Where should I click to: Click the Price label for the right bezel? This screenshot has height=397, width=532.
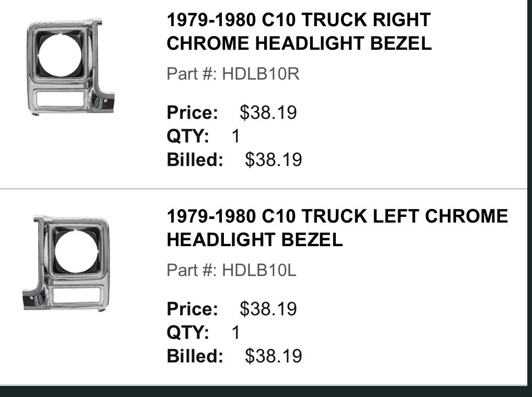coord(192,113)
